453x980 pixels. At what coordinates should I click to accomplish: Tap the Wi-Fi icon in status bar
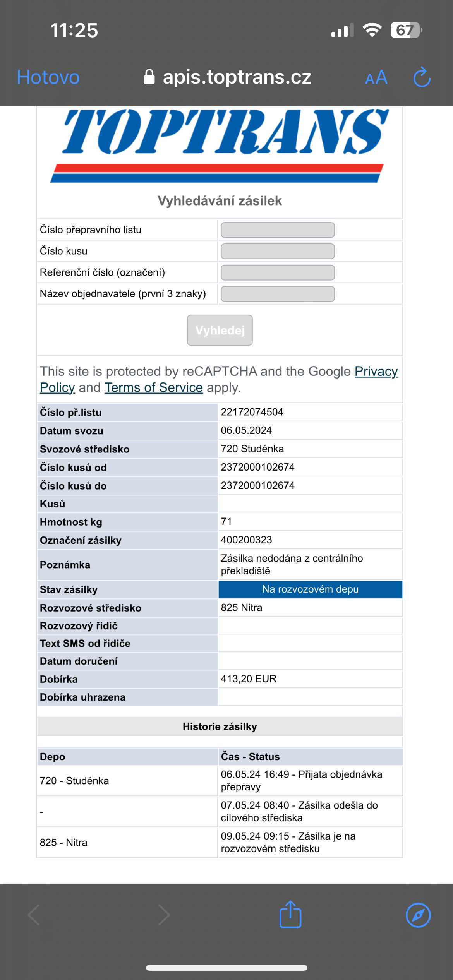(372, 30)
